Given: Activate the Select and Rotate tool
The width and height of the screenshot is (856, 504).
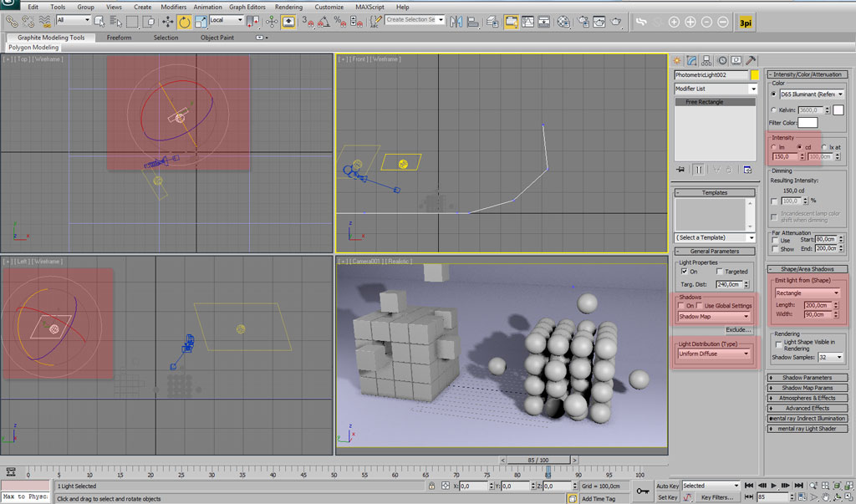Looking at the screenshot, I should pyautogui.click(x=185, y=22).
